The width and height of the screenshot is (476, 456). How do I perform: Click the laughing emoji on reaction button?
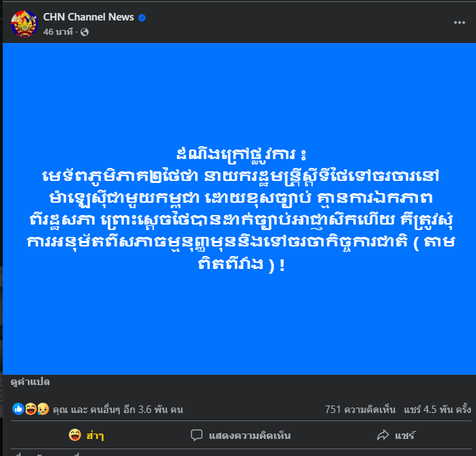75,435
